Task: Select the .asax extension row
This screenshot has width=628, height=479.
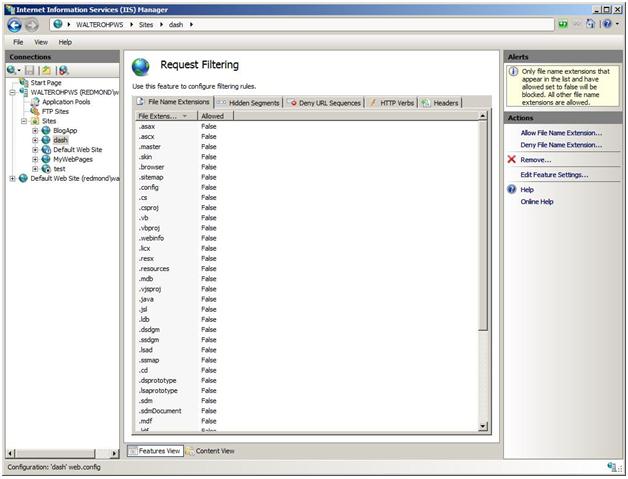Action: (x=307, y=127)
